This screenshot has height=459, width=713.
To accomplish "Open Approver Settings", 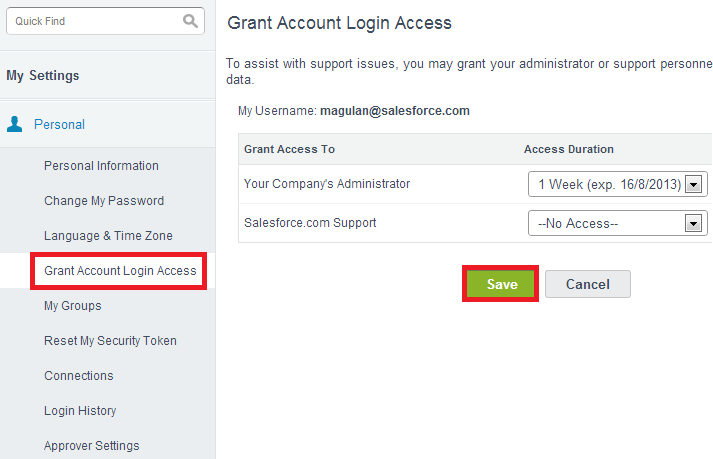I will coord(92,446).
